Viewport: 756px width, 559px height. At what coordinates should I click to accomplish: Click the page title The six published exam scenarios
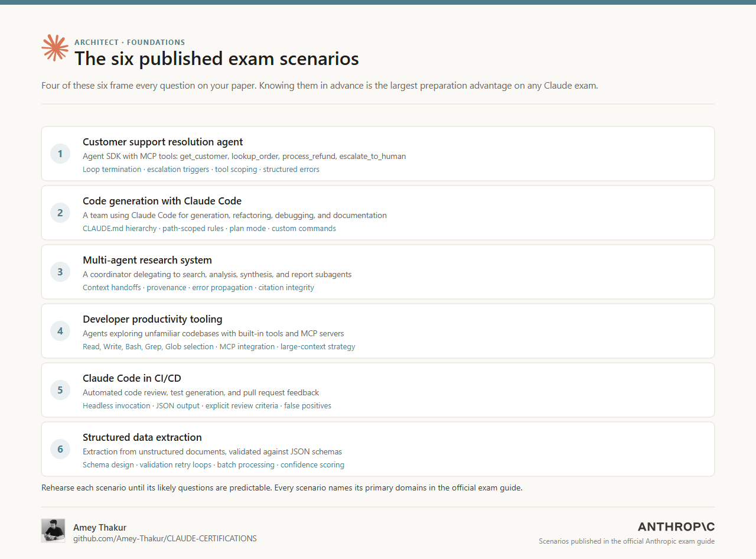point(217,58)
